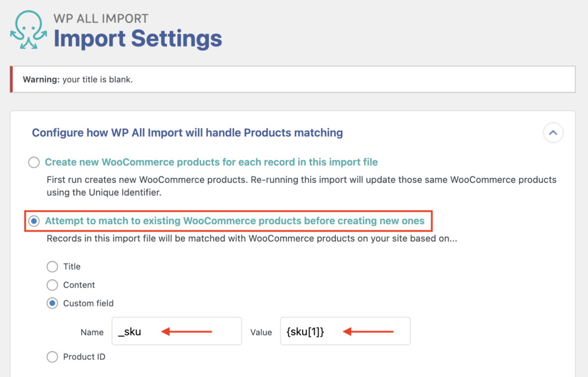This screenshot has height=377, width=588.
Task: Enable Custom field matching
Action: (x=52, y=303)
